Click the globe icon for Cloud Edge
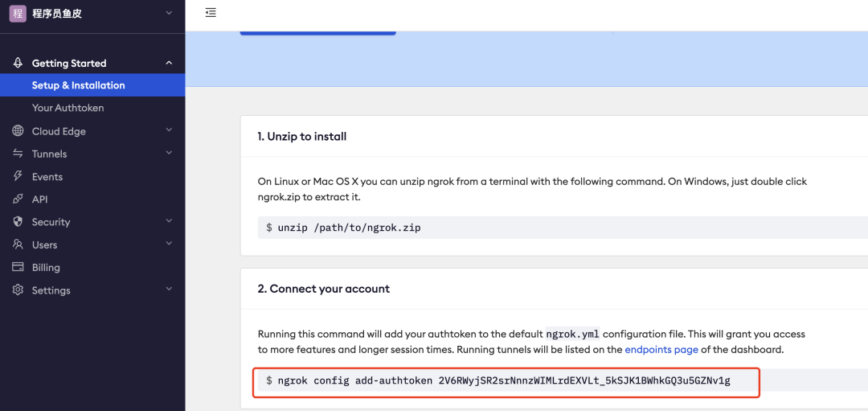 [x=18, y=131]
